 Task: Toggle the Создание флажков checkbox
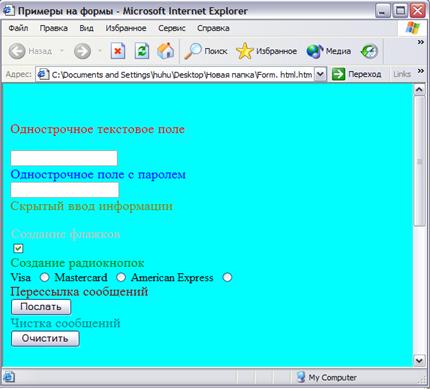pyautogui.click(x=18, y=248)
